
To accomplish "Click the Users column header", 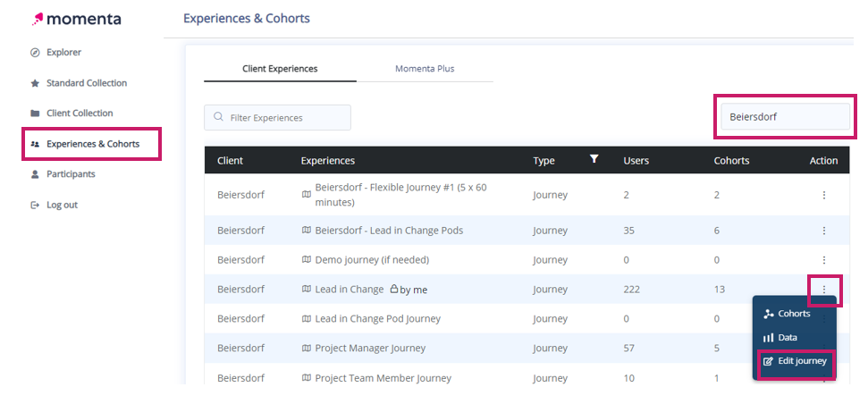I will (636, 161).
